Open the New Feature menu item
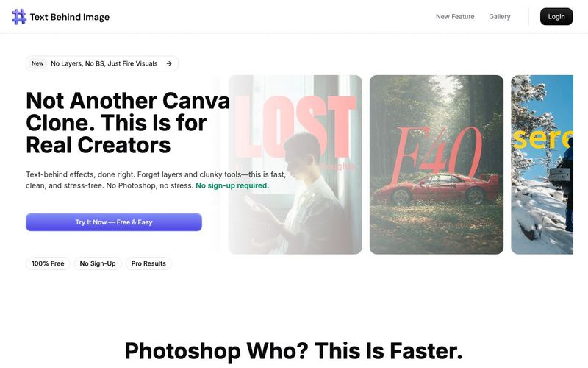This screenshot has width=588, height=368. [x=455, y=16]
